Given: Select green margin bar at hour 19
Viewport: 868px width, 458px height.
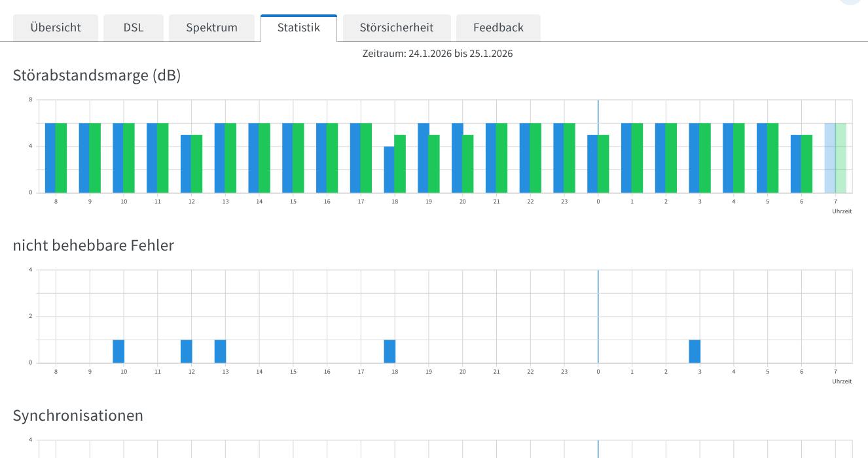Looking at the screenshot, I should tap(434, 164).
